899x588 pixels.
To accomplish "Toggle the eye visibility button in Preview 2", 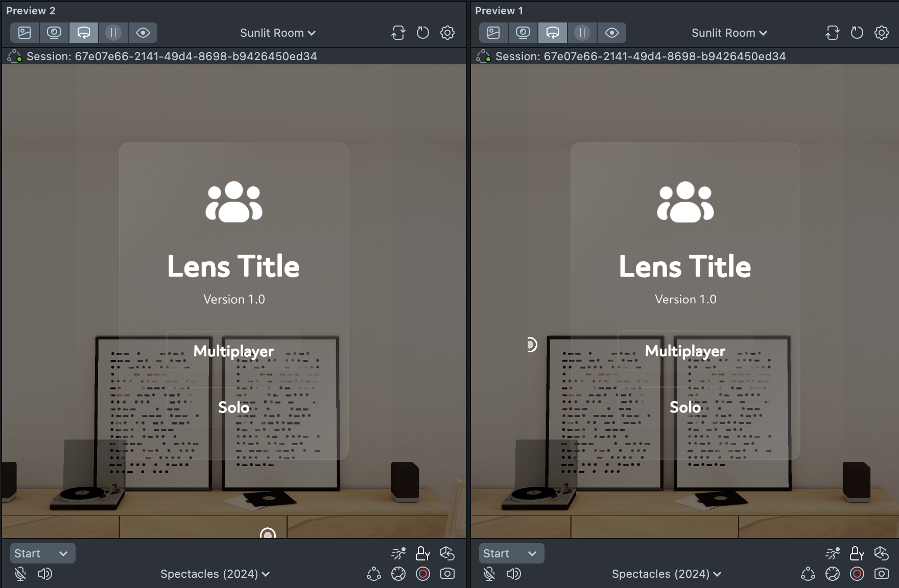I will point(143,33).
